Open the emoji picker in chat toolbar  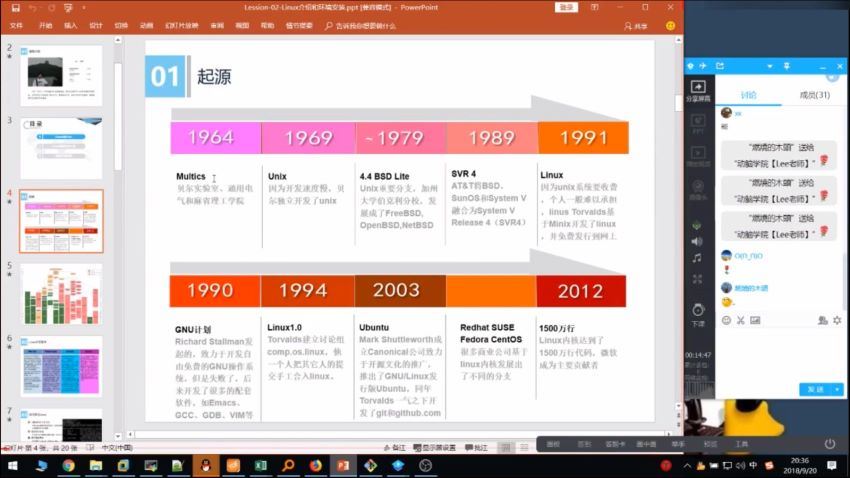(x=726, y=320)
